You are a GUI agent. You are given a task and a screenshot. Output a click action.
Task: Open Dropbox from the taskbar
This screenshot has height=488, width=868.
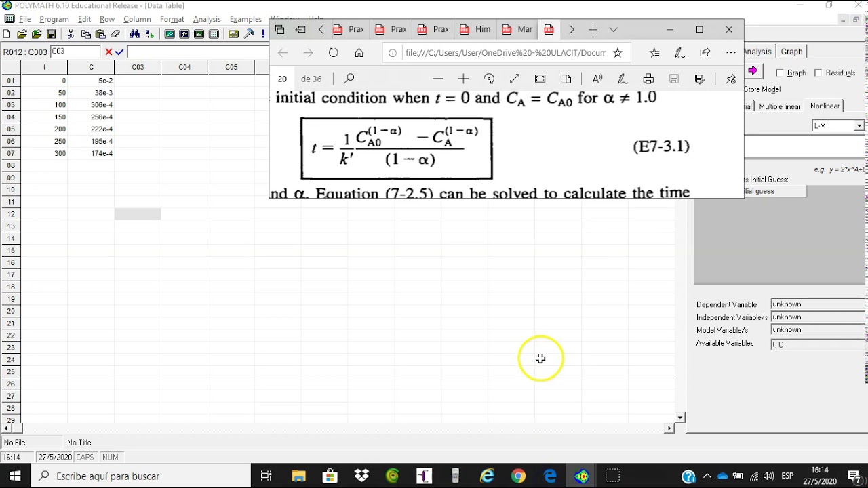(x=361, y=476)
